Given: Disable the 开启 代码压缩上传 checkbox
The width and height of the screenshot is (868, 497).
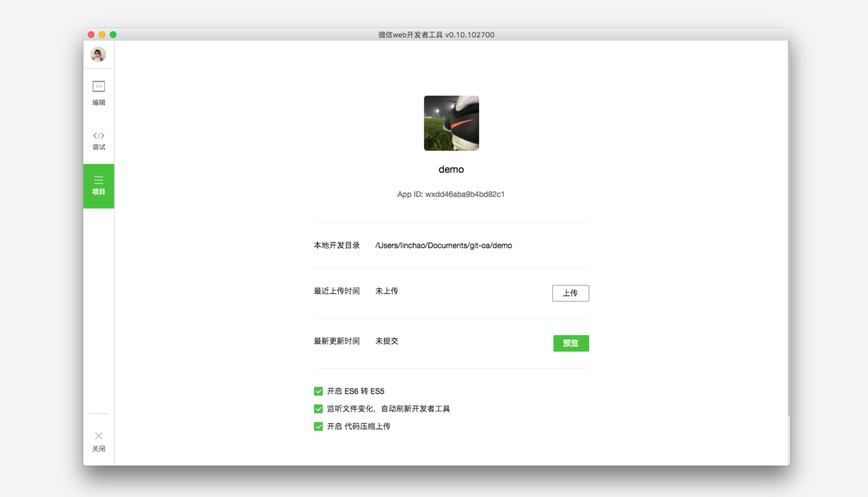Looking at the screenshot, I should tap(318, 427).
